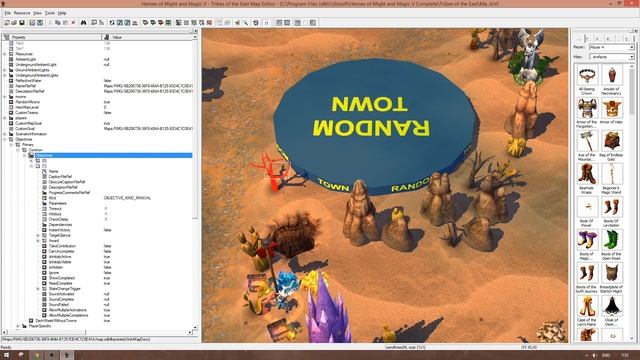Open the Tools menu
The image size is (640, 360).
(50, 13)
